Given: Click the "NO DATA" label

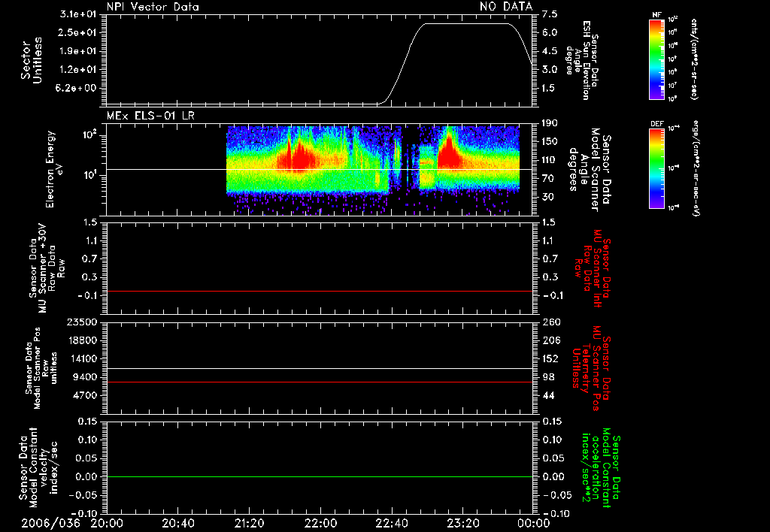Looking at the screenshot, I should pos(506,6).
